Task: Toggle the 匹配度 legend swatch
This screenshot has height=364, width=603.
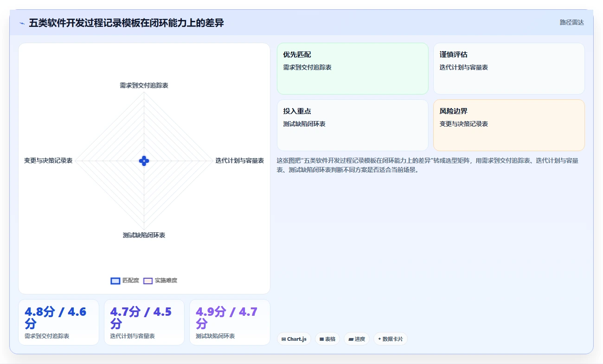Action: (115, 281)
